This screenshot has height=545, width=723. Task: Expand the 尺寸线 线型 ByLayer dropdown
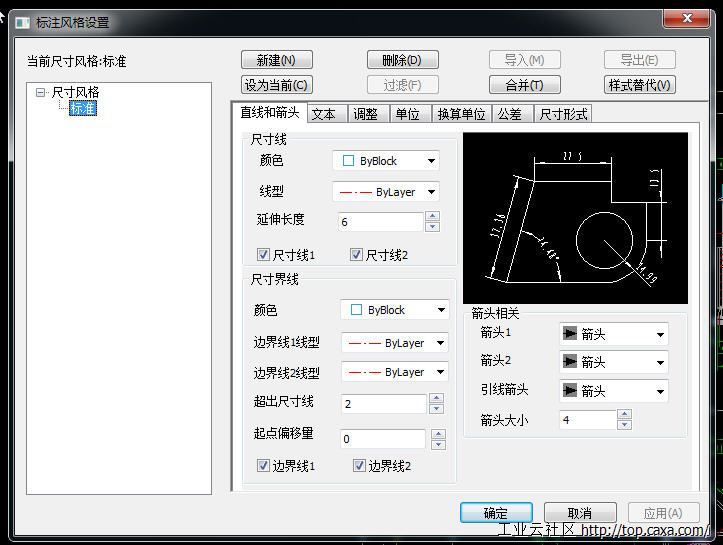click(x=431, y=192)
